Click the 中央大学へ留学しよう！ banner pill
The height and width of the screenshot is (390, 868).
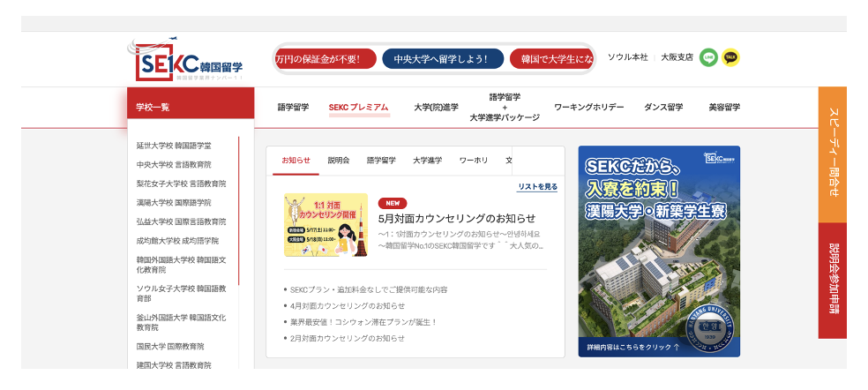coord(443,59)
